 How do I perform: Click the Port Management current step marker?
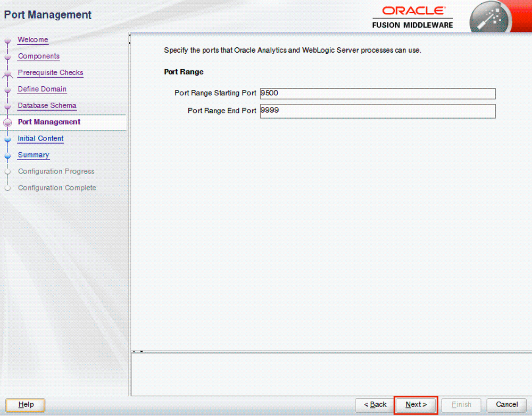pyautogui.click(x=7, y=123)
